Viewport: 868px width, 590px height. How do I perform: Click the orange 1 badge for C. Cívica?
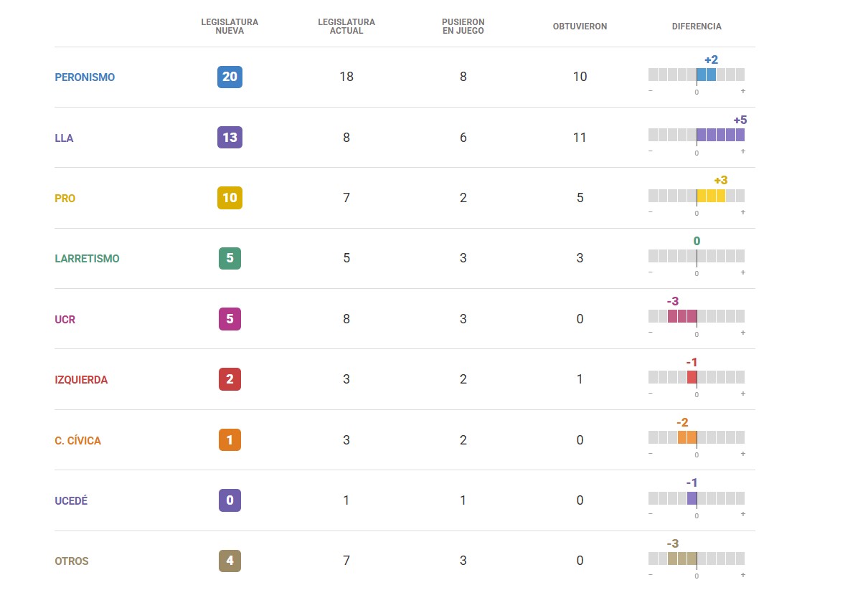coord(230,440)
